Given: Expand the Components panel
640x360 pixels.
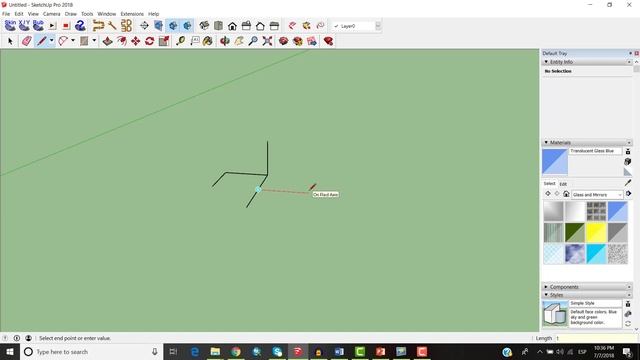Looking at the screenshot, I should 546,287.
